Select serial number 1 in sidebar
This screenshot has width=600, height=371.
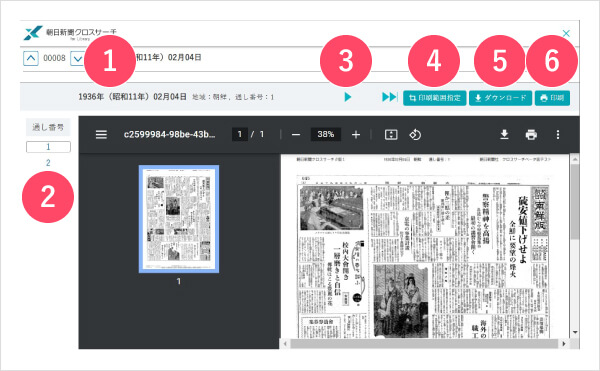click(x=48, y=147)
